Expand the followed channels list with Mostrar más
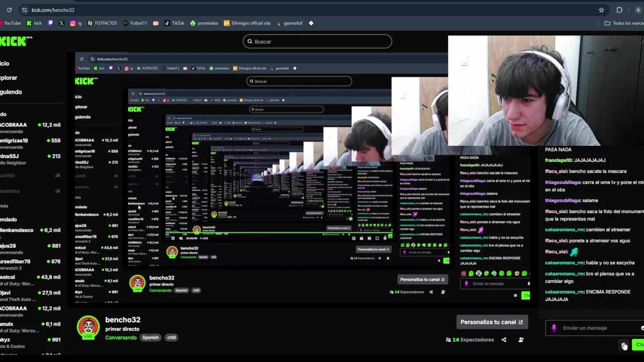Image resolution: width=644 pixels, height=362 pixels. click(4, 206)
